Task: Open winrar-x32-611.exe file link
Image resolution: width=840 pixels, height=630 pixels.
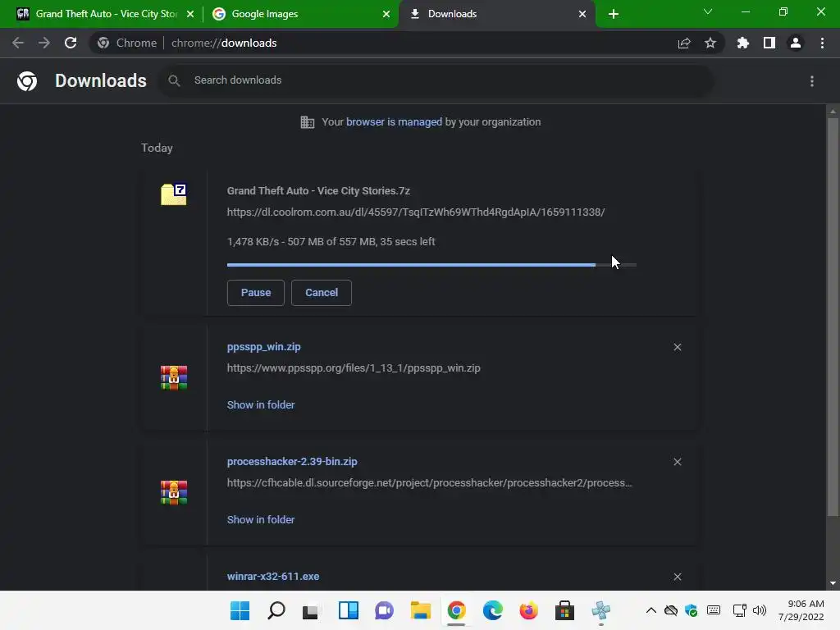Action: (x=273, y=577)
